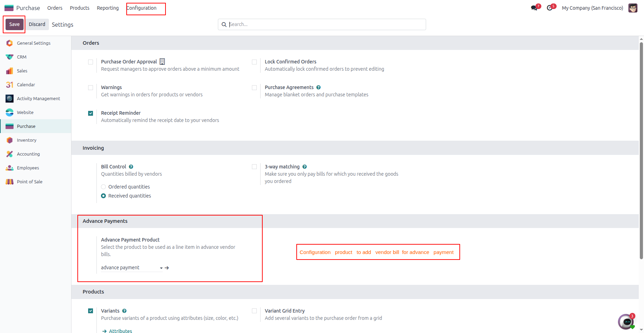The height and width of the screenshot is (333, 644).
Task: Enable the Warnings checkbox
Action: click(91, 88)
